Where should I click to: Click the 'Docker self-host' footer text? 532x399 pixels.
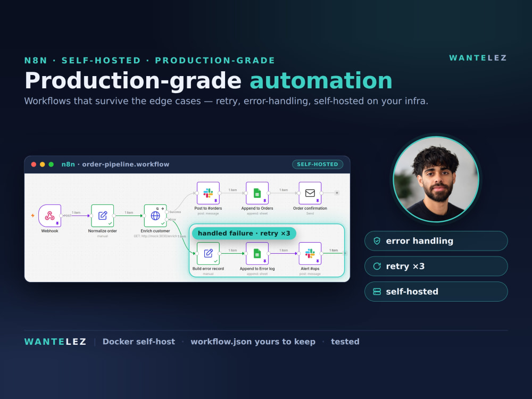tap(139, 342)
